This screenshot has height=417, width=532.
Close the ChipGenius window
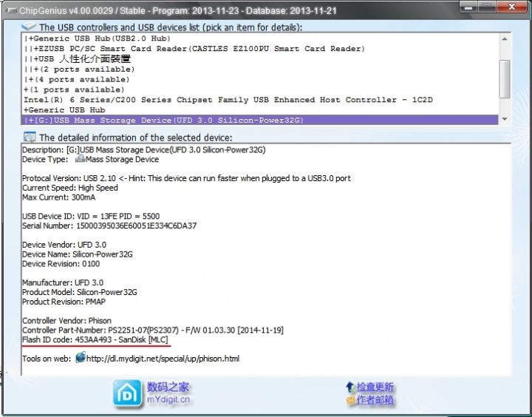[512, 7]
